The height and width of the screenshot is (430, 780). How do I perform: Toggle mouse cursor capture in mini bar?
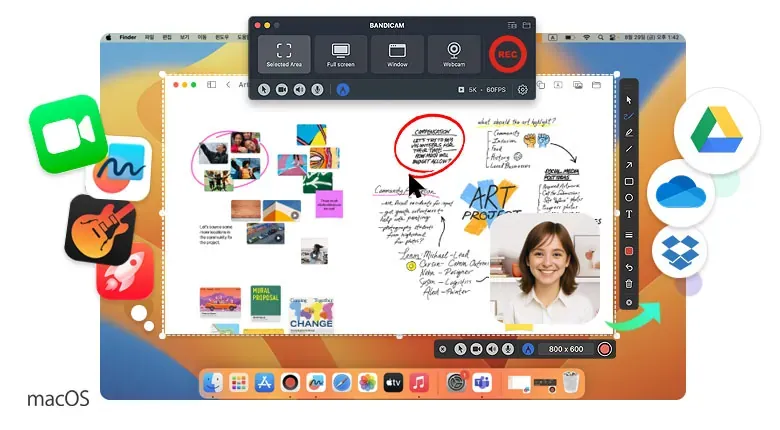coord(460,349)
